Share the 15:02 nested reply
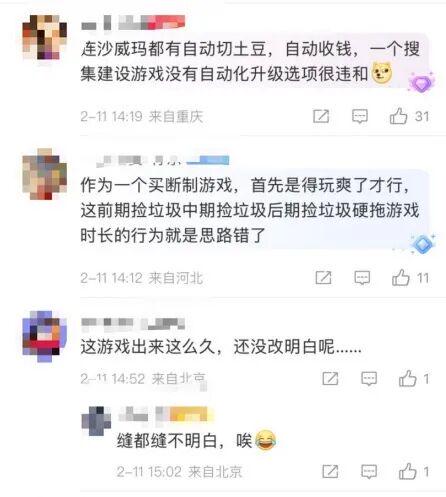Viewport: 446px width, 497px height. click(330, 472)
